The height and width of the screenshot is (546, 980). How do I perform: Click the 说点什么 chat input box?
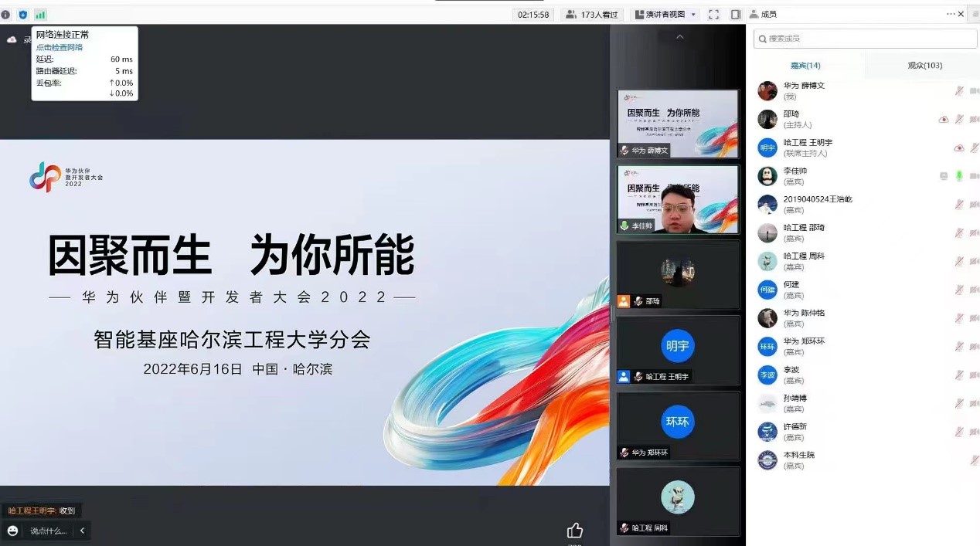48,531
